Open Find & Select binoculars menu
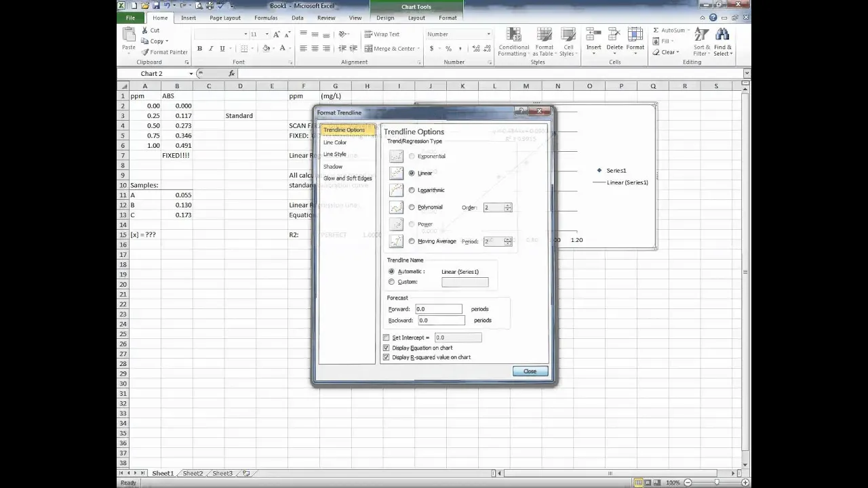The image size is (868, 488). [x=722, y=42]
